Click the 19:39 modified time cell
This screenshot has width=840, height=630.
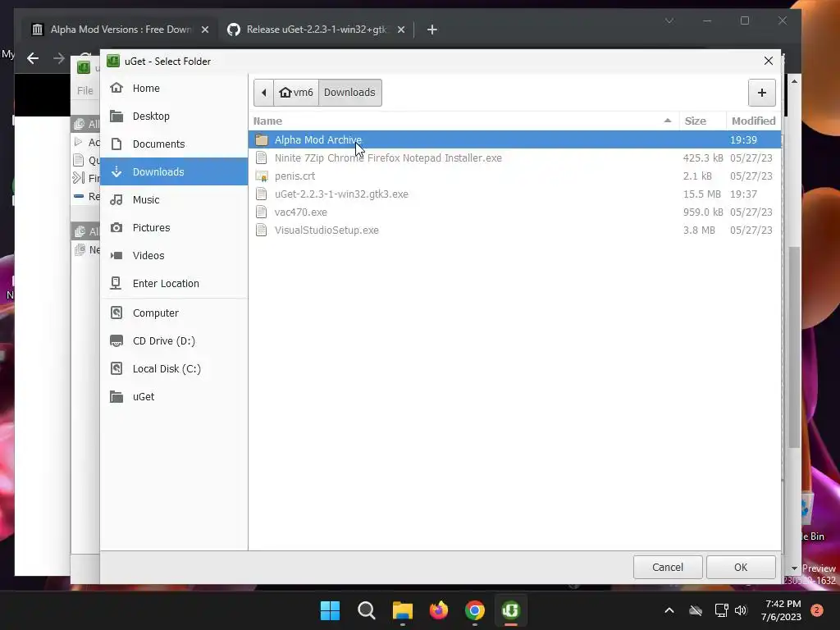point(743,139)
